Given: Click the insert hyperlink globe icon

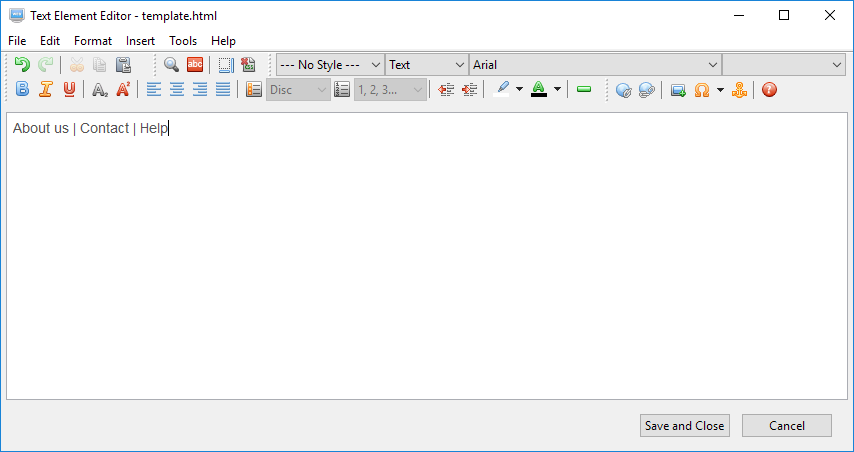Looking at the screenshot, I should click(623, 90).
